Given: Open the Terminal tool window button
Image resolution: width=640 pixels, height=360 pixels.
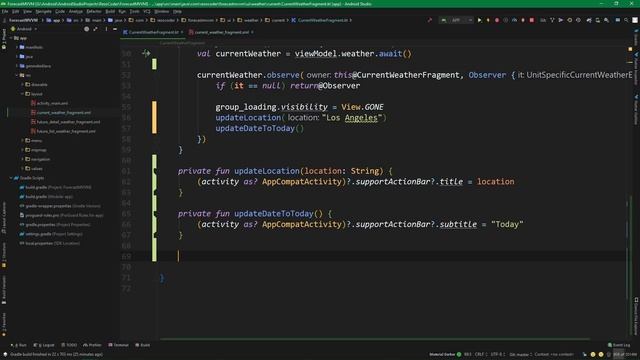Looking at the screenshot, I should click(118, 345).
